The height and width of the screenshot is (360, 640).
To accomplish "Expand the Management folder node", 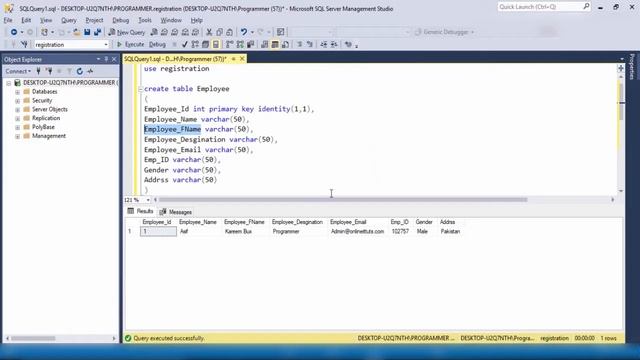I will tap(18, 136).
